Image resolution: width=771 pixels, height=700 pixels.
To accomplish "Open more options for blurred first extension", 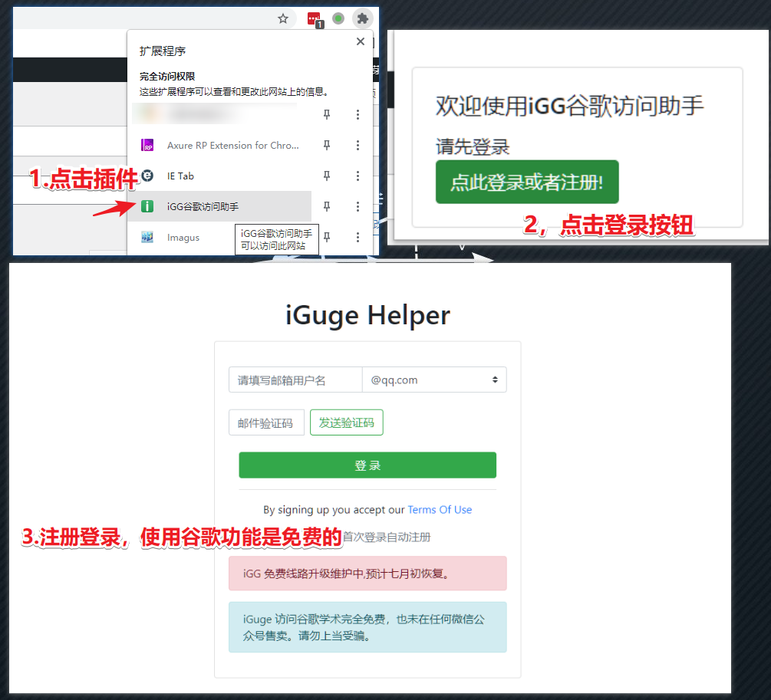I will tap(357, 114).
